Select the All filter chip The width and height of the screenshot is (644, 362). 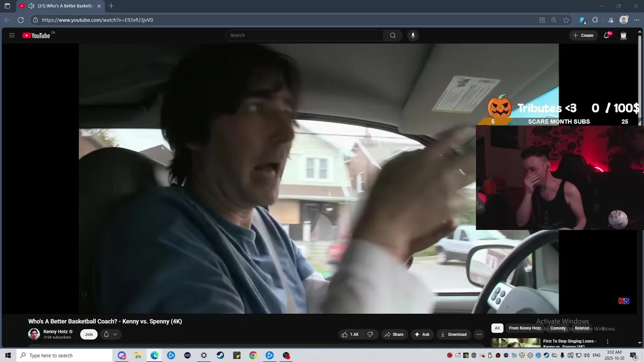pos(497,328)
